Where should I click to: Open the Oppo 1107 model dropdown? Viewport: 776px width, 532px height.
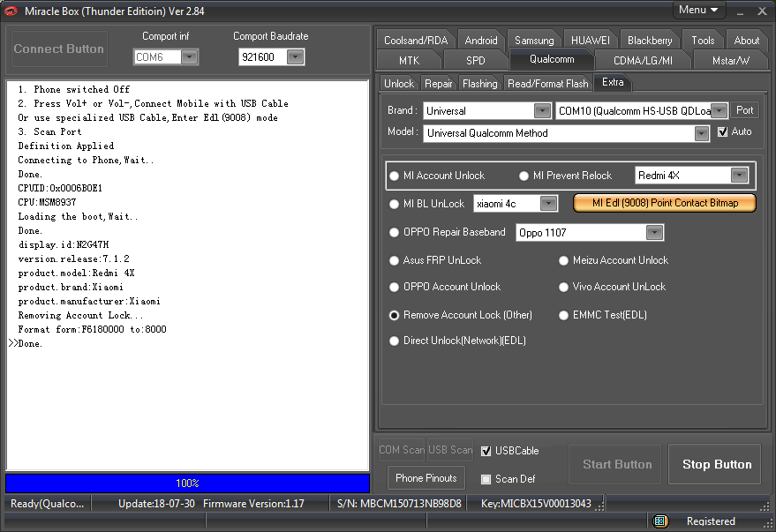(x=654, y=232)
